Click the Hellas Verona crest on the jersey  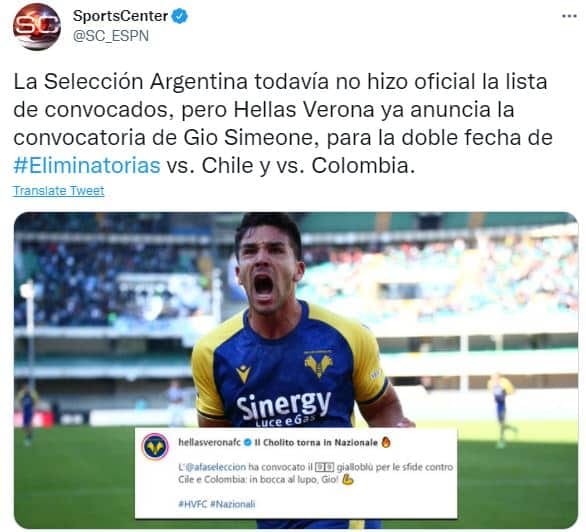pyautogui.click(x=319, y=365)
